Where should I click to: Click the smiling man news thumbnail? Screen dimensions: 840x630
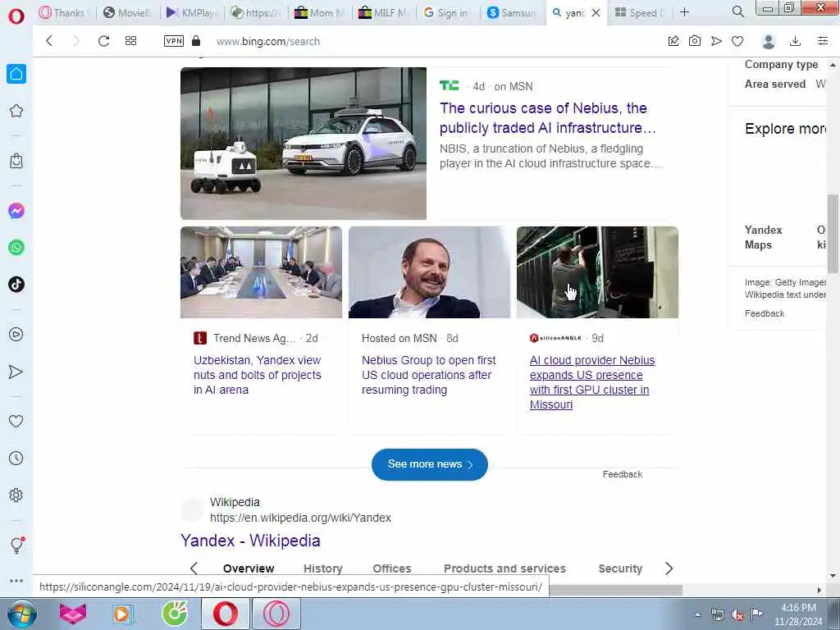(x=429, y=272)
